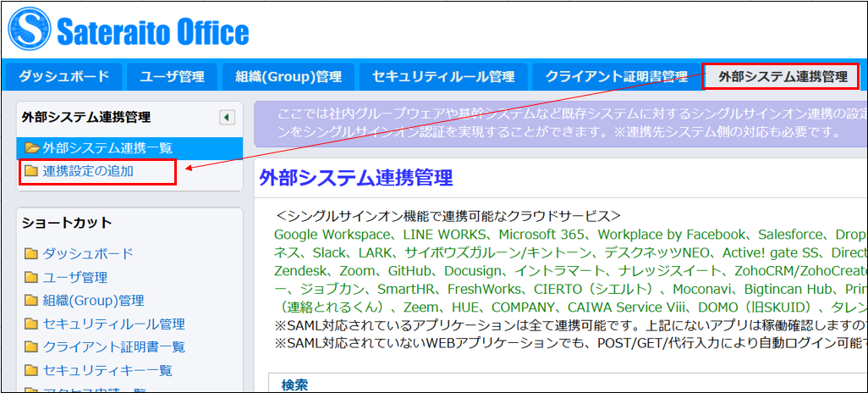The image size is (868, 393).
Task: Open the 組織(Group)管理 shortcut link
Action: pyautogui.click(x=93, y=301)
